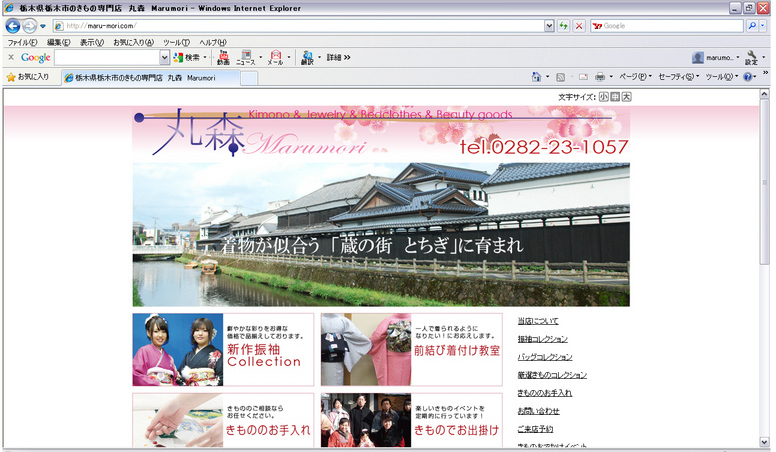
Task: Set font size to large (大)
Action: [x=626, y=97]
